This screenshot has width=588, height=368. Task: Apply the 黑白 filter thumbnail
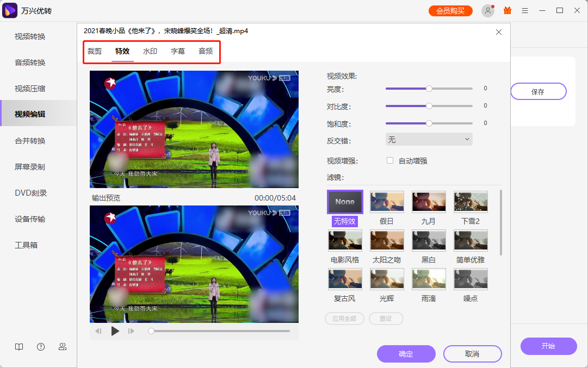coord(429,240)
